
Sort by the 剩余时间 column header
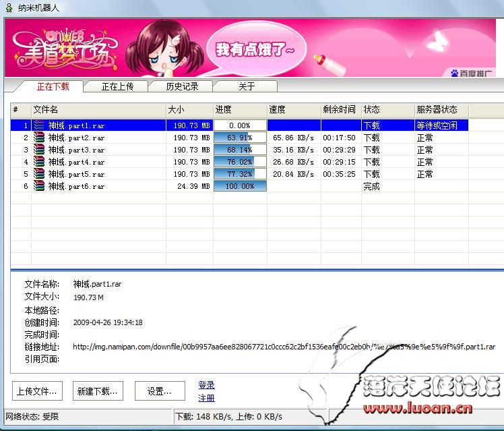pyautogui.click(x=341, y=110)
